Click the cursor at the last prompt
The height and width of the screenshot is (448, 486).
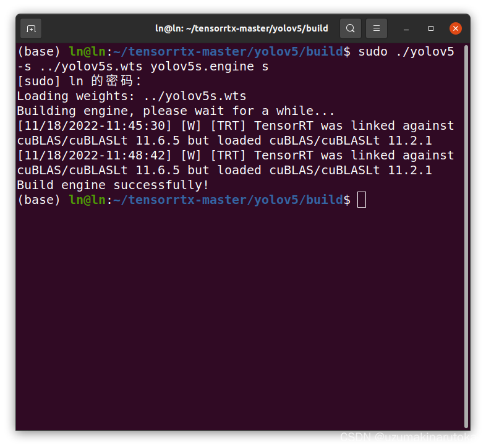tap(361, 200)
